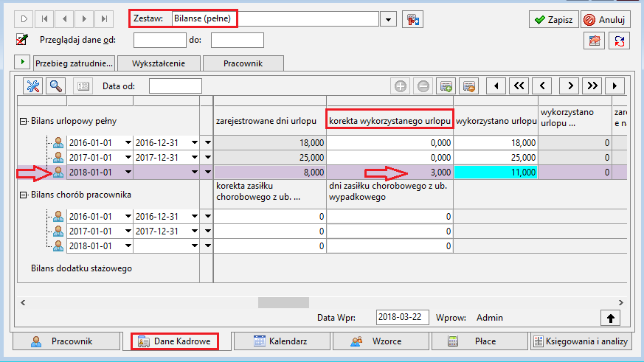The height and width of the screenshot is (362, 644).
Task: Click the add row icon with green plus
Action: [446, 86]
